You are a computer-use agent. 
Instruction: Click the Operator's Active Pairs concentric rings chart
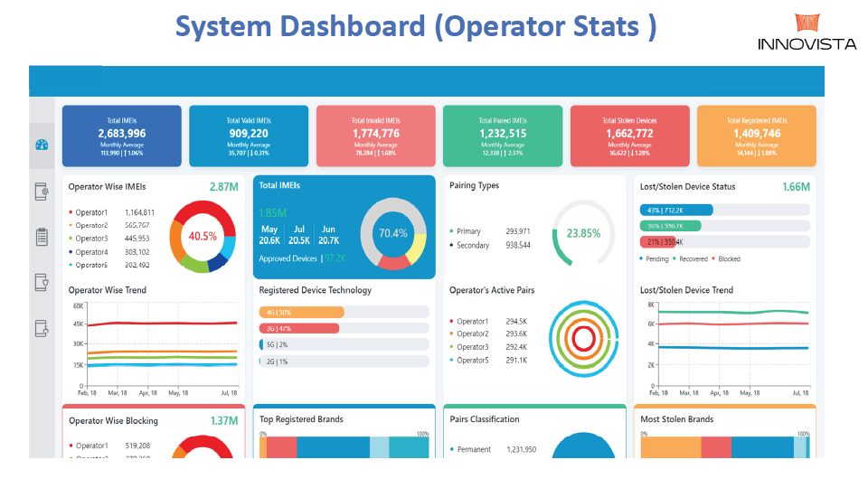pyautogui.click(x=583, y=338)
